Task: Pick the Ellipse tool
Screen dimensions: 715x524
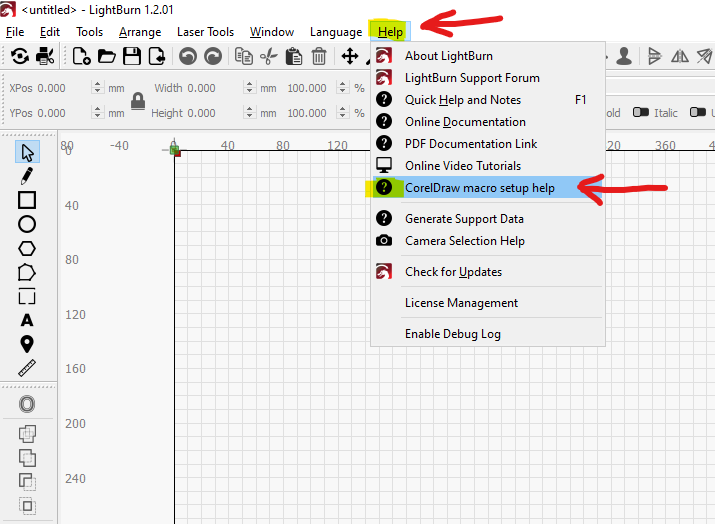Action: pos(27,224)
